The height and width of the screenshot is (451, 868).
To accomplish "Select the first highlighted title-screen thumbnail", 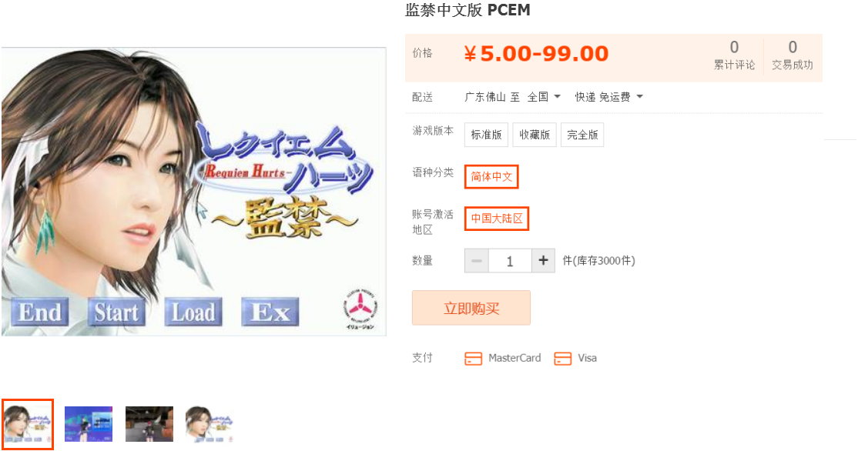I will click(28, 424).
